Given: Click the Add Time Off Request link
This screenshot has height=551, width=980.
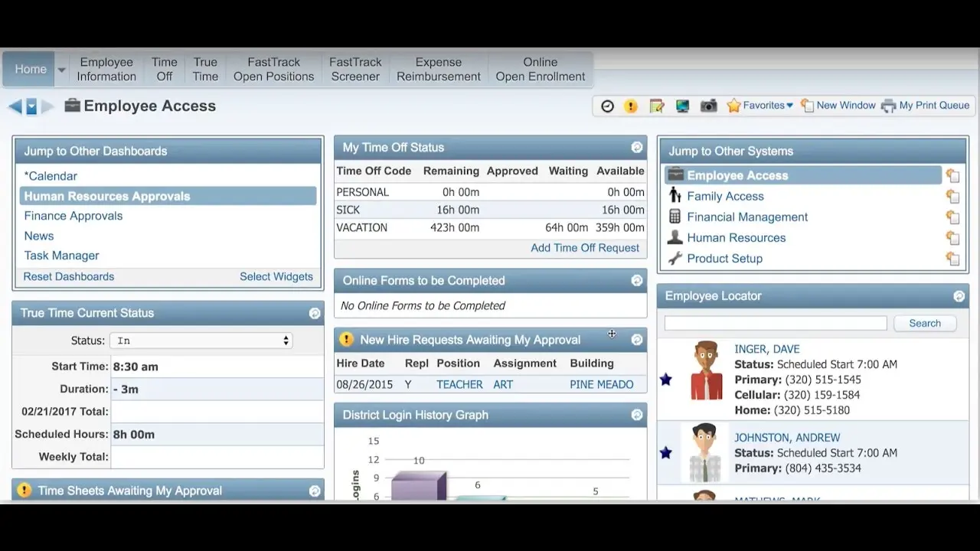Looking at the screenshot, I should coord(585,248).
